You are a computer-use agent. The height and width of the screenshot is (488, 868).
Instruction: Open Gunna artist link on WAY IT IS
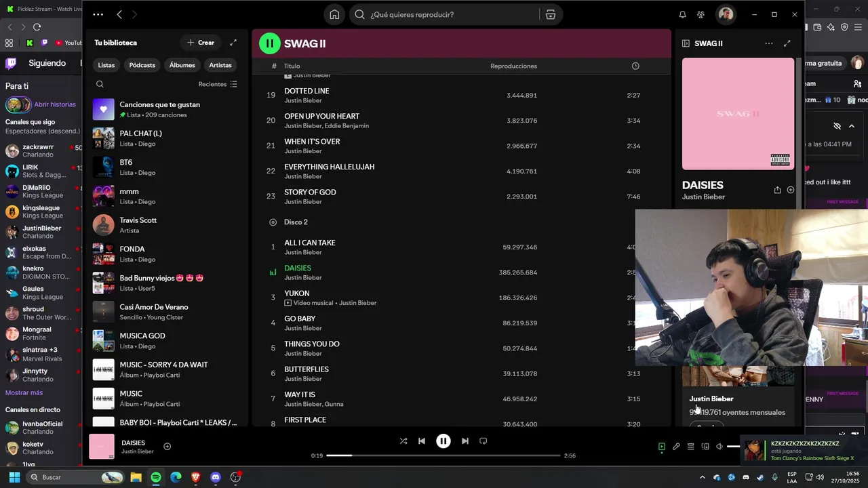(334, 404)
